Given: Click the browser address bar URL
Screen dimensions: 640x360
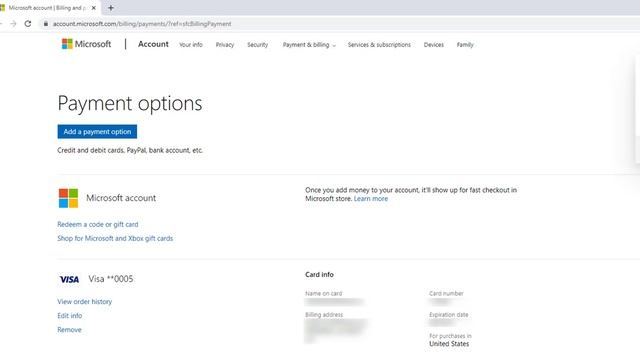Looking at the screenshot, I should coord(142,24).
